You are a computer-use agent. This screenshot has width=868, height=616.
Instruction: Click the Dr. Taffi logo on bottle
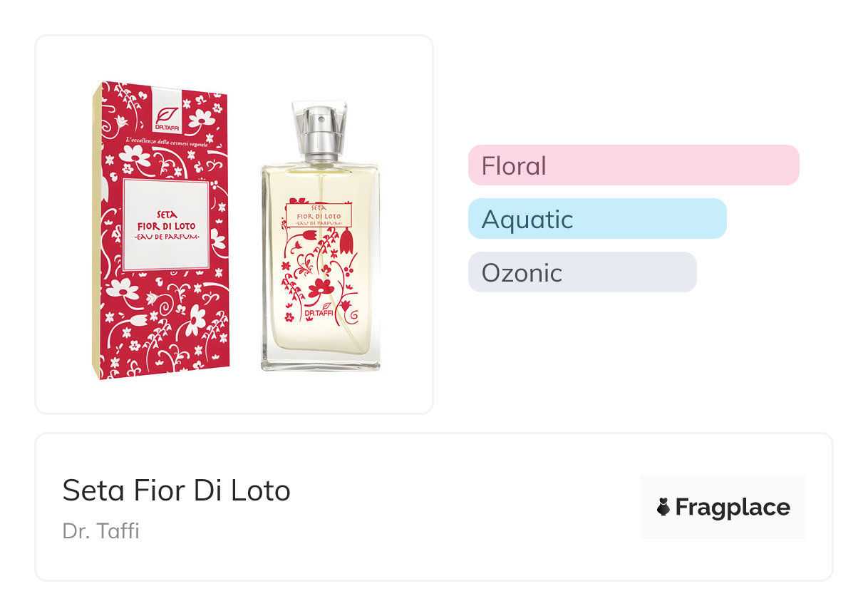321,313
